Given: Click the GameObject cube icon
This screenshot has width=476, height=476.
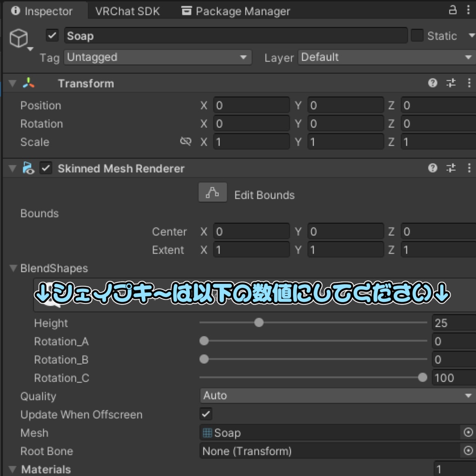Looking at the screenshot, I should point(19,38).
